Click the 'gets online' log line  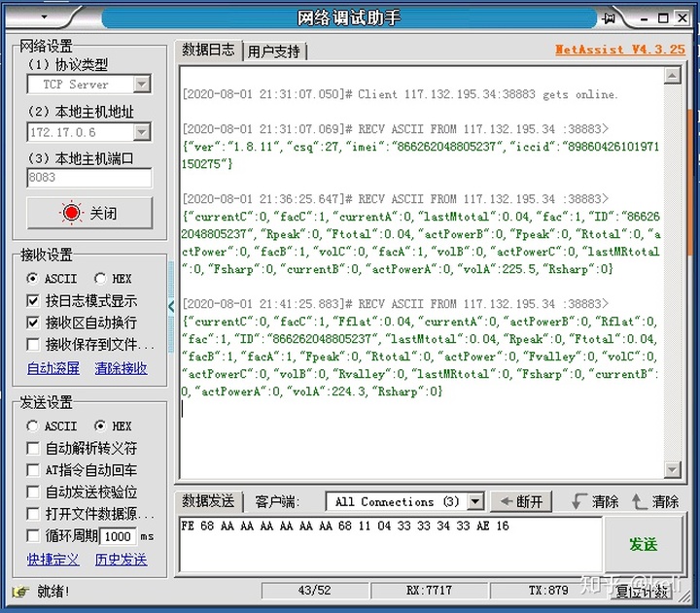point(400,94)
